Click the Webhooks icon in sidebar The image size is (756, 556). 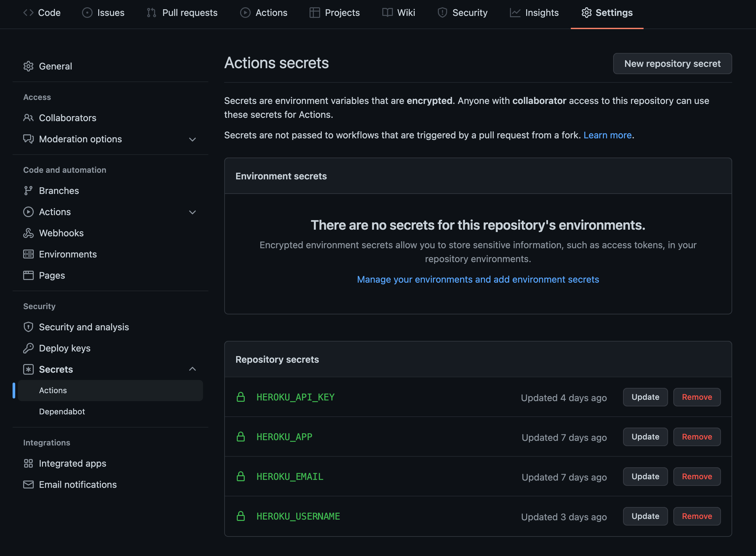[28, 233]
